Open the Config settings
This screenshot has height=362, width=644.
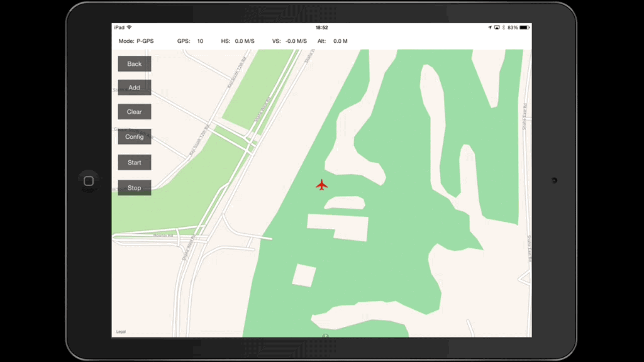135,137
